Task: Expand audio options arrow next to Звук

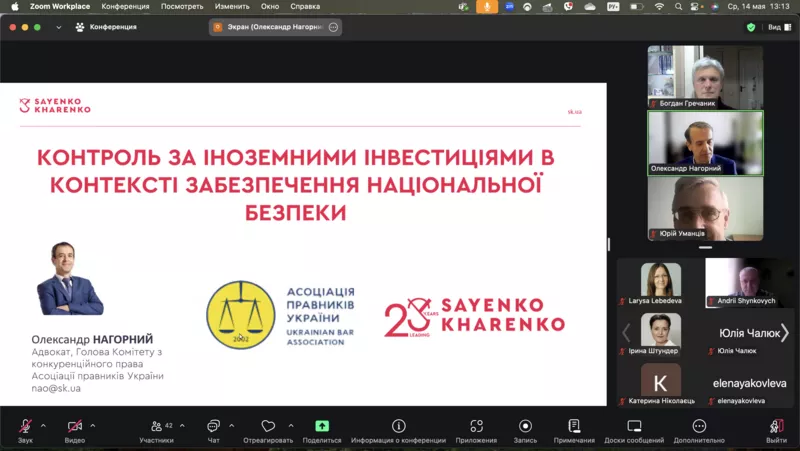Action: 43,425
